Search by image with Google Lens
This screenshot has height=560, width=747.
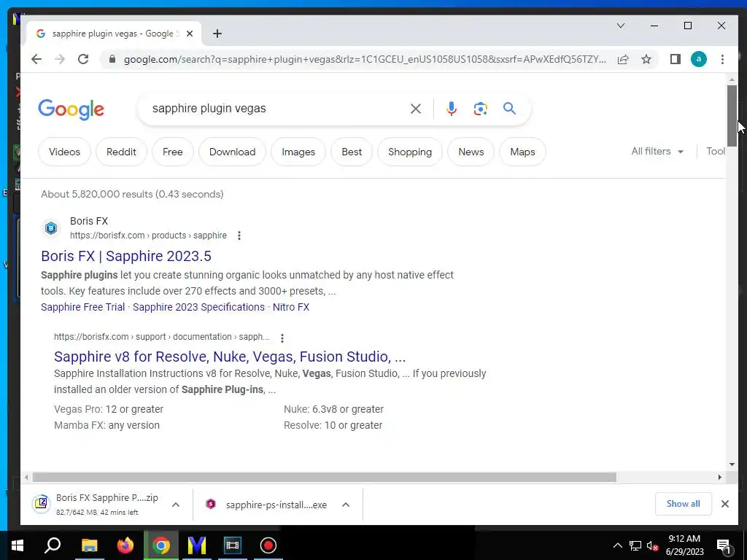coord(480,109)
